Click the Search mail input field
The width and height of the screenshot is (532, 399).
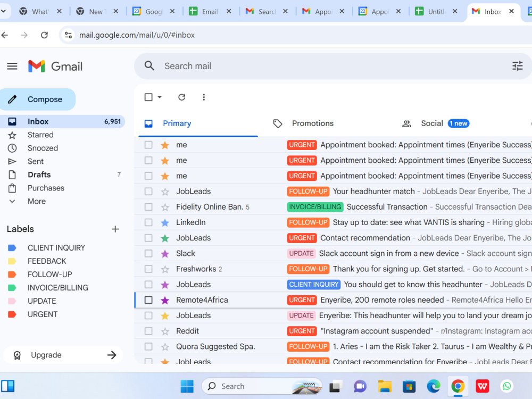coord(334,66)
